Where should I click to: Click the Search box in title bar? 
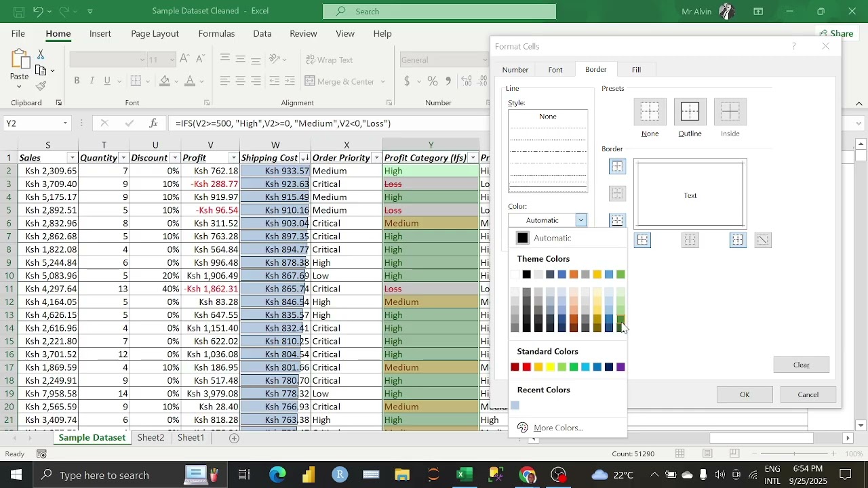point(439,12)
